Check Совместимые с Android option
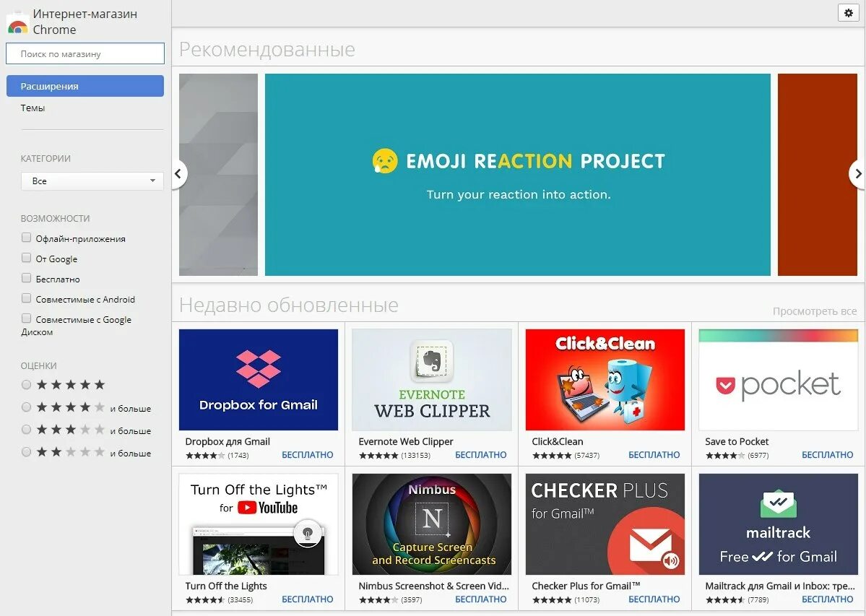 [26, 299]
